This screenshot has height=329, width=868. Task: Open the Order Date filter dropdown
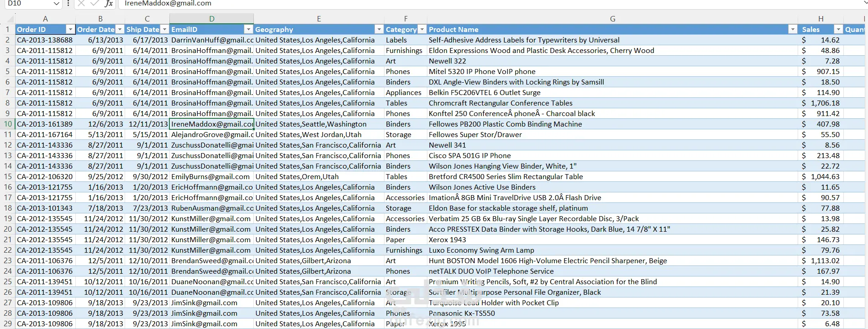coord(120,29)
